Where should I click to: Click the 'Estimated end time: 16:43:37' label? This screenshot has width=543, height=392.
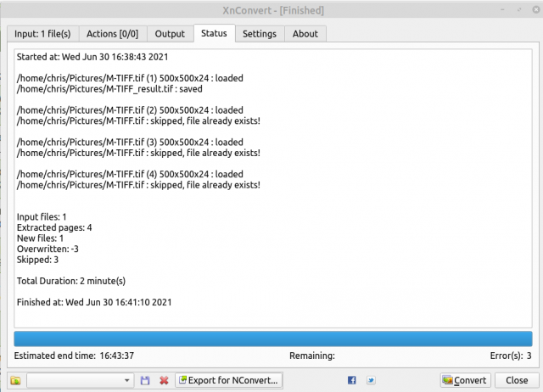tap(74, 356)
